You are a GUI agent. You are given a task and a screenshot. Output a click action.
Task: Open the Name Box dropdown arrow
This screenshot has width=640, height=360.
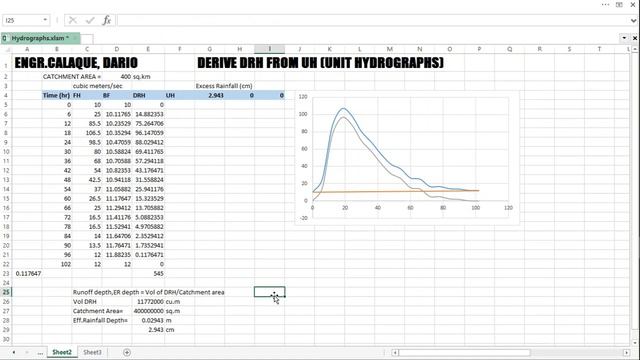(x=45, y=20)
